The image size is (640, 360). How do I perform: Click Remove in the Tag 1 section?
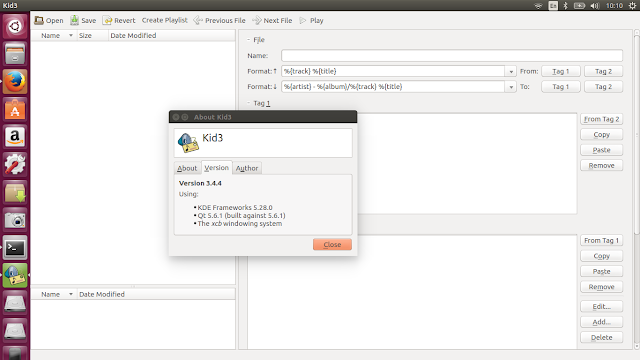click(602, 165)
